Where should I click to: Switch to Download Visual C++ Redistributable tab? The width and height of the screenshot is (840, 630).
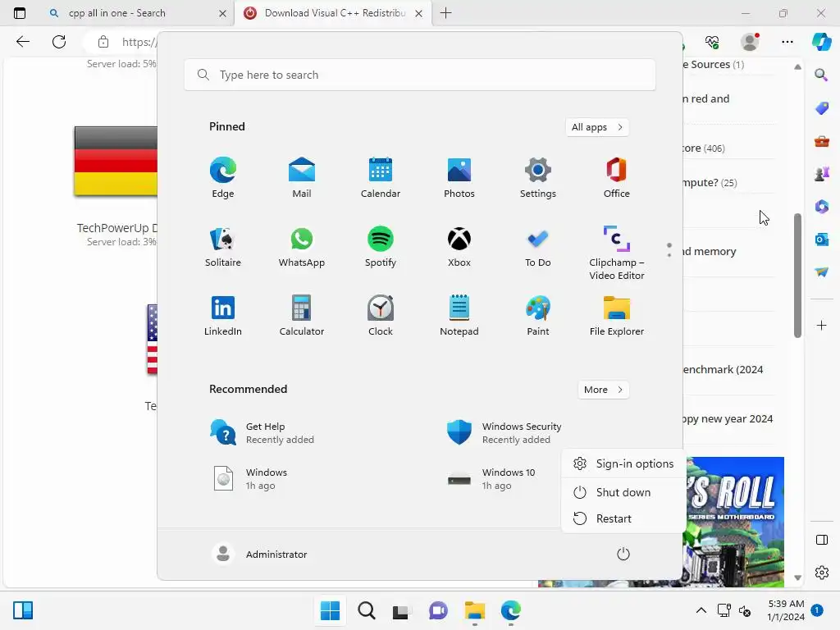pyautogui.click(x=335, y=13)
